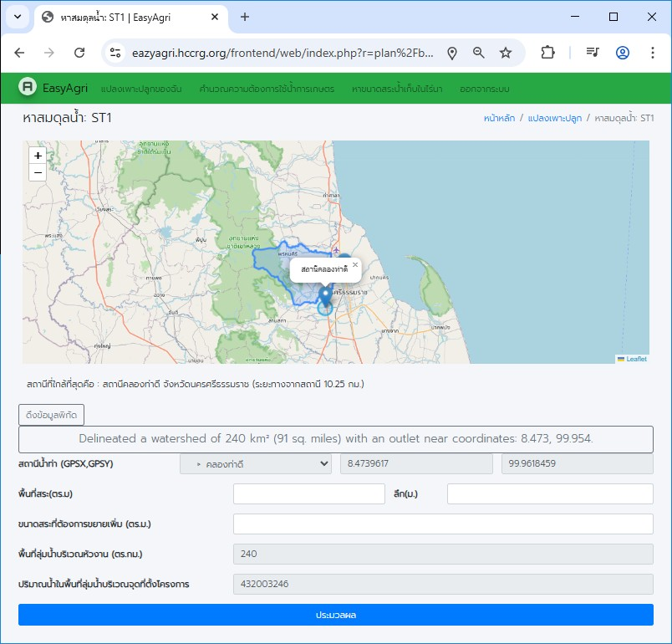Click the map zoom in plus button
The width and height of the screenshot is (672, 644).
(38, 156)
